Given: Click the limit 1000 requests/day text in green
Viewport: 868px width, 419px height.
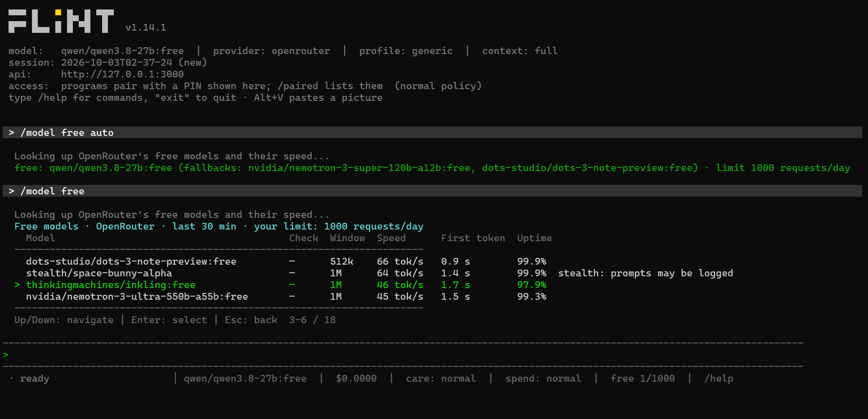Looking at the screenshot, I should click(x=783, y=168).
